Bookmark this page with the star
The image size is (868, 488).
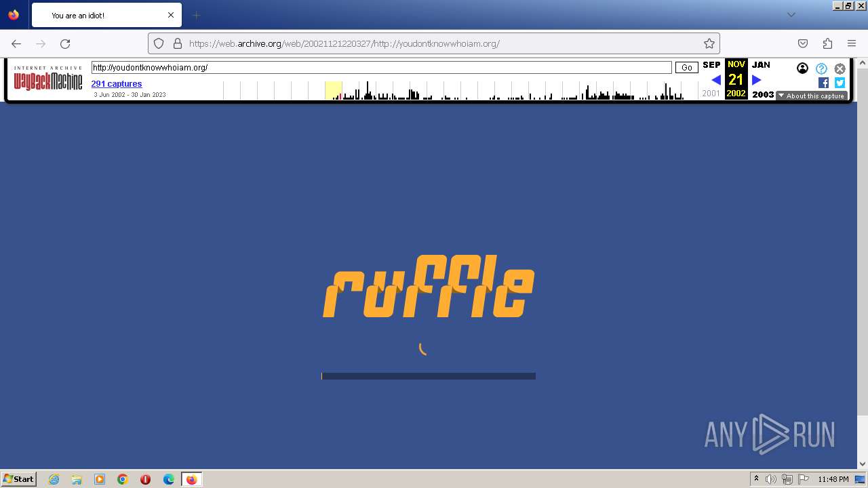coord(709,43)
